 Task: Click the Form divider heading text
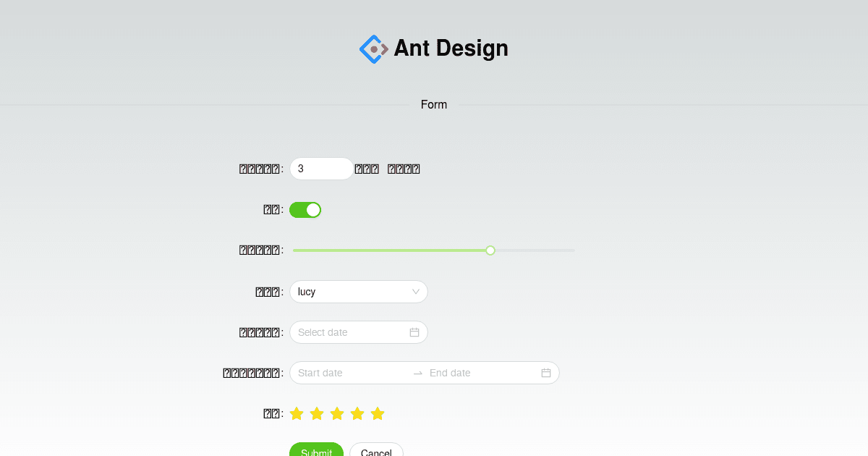434,105
